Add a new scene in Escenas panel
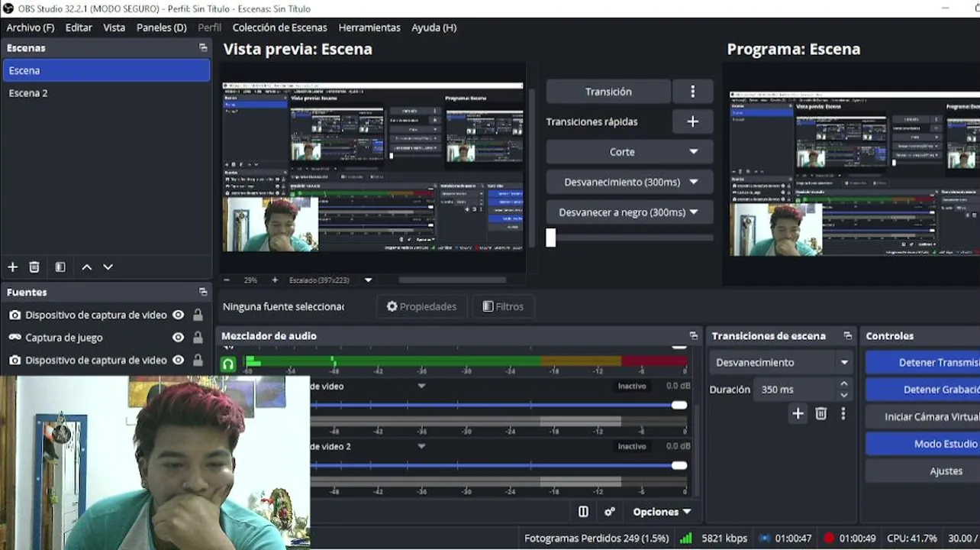980x550 pixels. (x=12, y=267)
